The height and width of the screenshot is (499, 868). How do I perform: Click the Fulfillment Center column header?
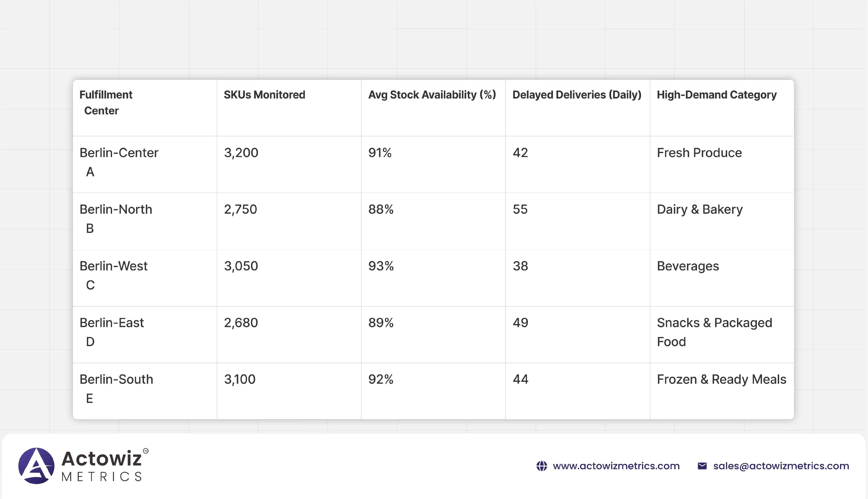click(106, 103)
